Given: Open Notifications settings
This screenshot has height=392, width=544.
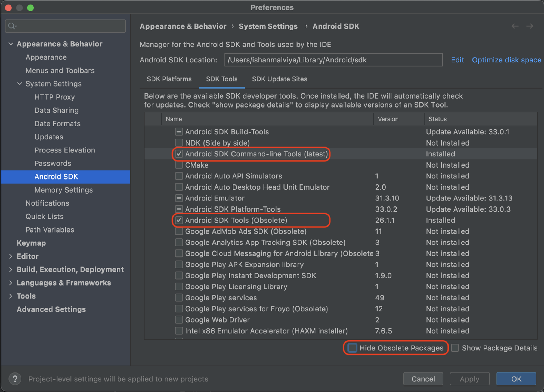Looking at the screenshot, I should [x=47, y=203].
